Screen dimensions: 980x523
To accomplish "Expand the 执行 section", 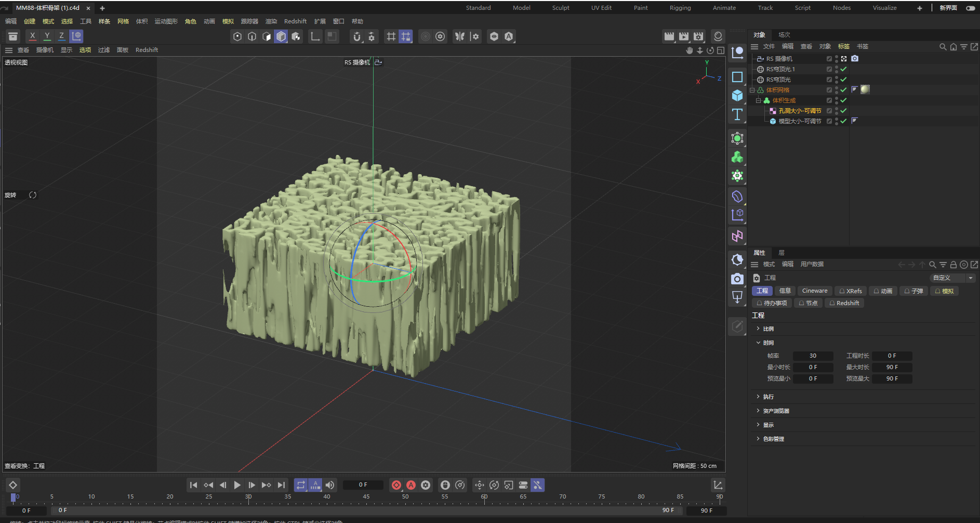I will (x=758, y=397).
